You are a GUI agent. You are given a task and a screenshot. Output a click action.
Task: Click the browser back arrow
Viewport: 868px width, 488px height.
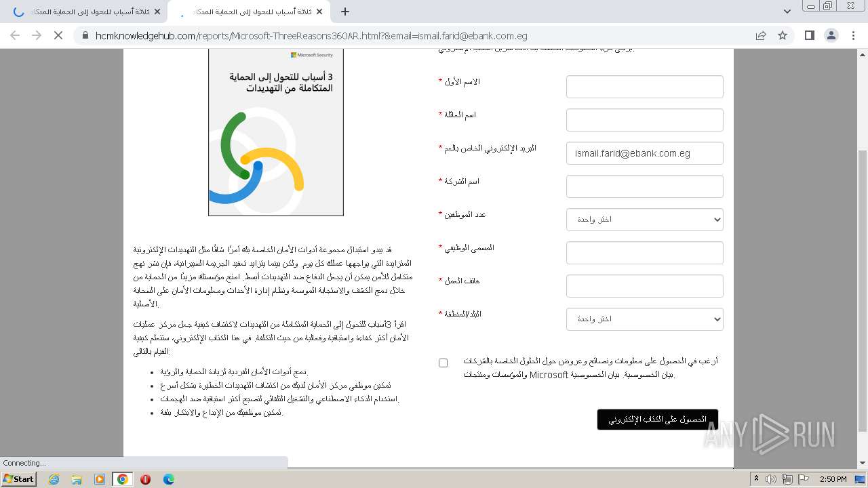pyautogui.click(x=15, y=35)
